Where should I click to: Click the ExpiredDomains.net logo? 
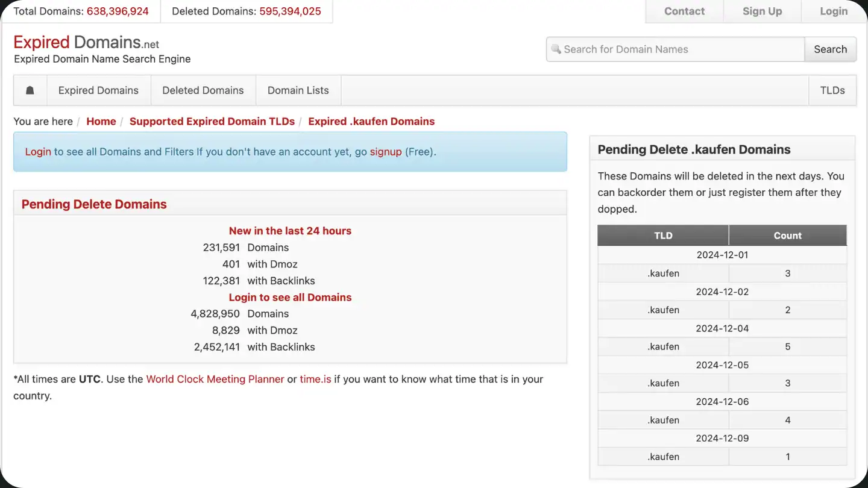(86, 42)
